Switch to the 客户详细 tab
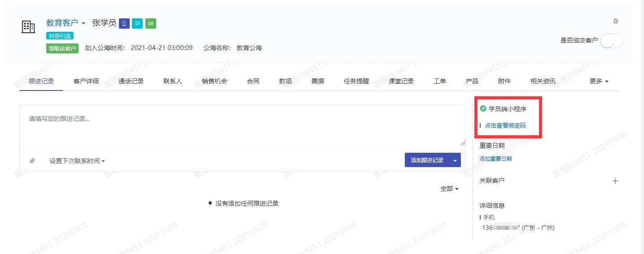Viewport: 644px width, 254px height. [x=86, y=81]
